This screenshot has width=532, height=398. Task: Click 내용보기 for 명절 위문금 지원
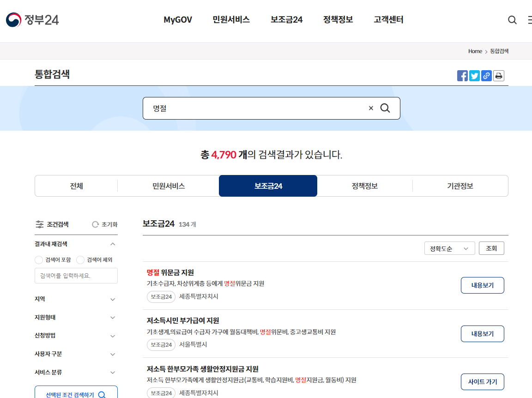[x=482, y=285]
